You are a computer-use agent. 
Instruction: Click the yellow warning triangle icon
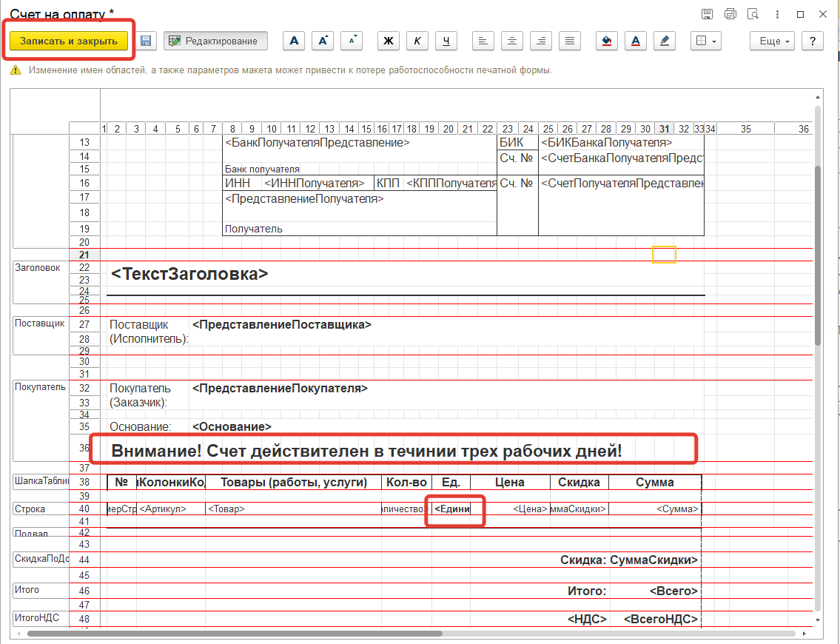point(16,70)
